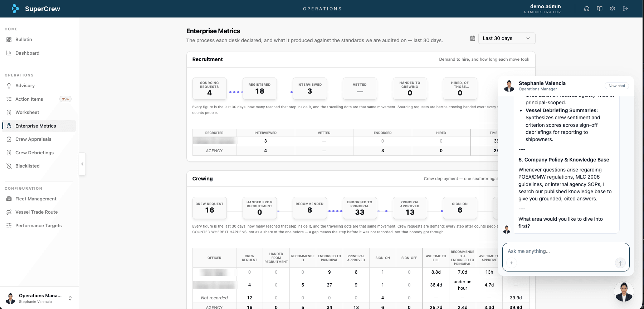Click the Dashboard chart icon
Viewport: 644px width, 309px height.
point(9,53)
